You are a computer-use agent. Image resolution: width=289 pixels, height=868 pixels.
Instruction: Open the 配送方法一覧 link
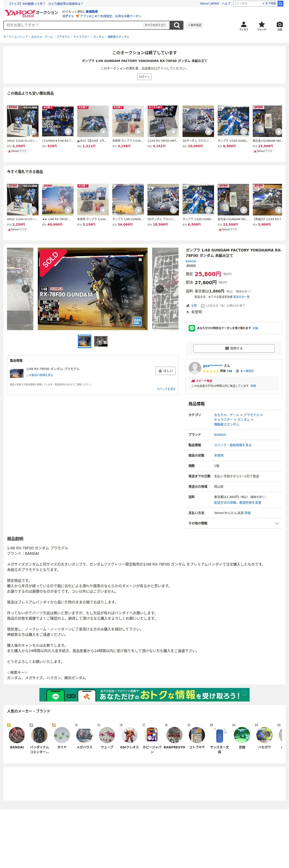[x=241, y=297]
